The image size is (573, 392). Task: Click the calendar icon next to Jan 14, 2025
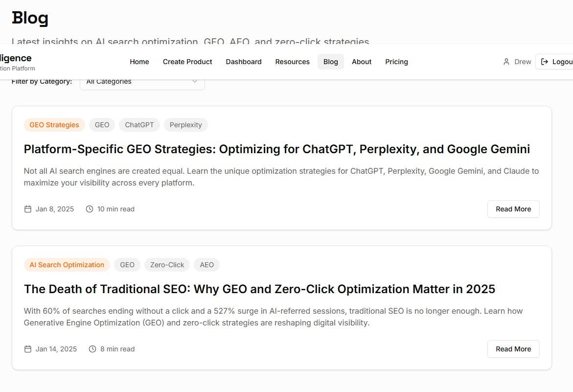[28, 349]
